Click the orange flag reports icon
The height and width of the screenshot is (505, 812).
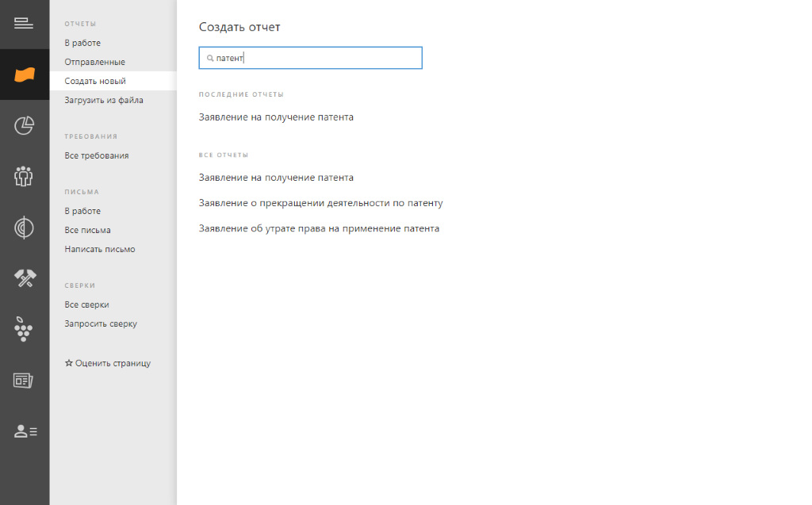click(24, 75)
